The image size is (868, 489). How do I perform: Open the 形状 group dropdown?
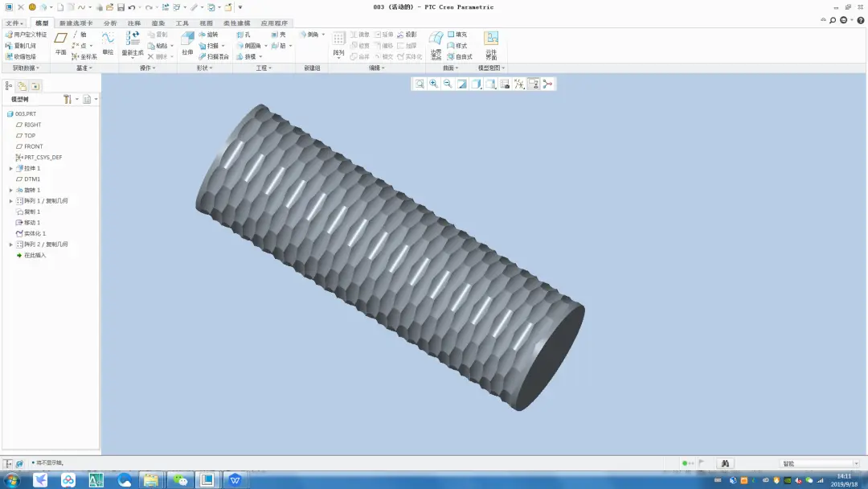coord(204,68)
